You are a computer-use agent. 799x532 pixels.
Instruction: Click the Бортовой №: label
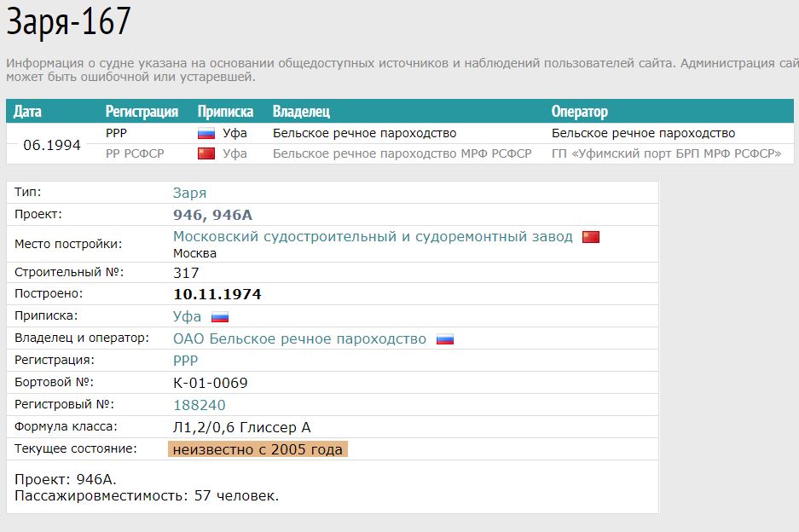[54, 382]
